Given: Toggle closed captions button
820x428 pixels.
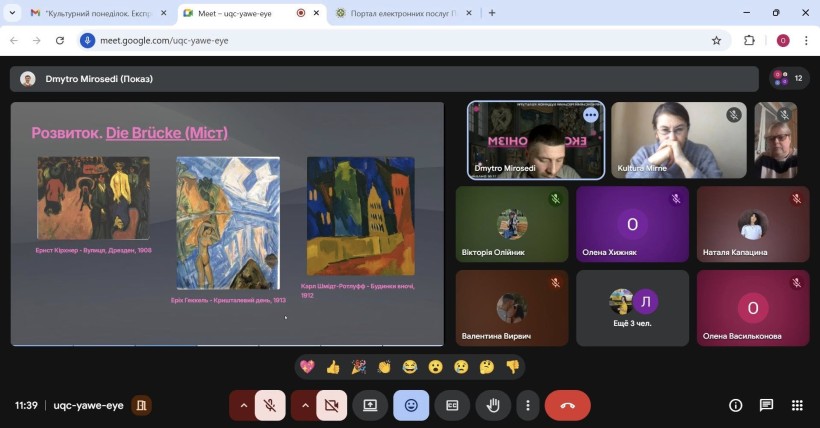Looking at the screenshot, I should [x=452, y=405].
